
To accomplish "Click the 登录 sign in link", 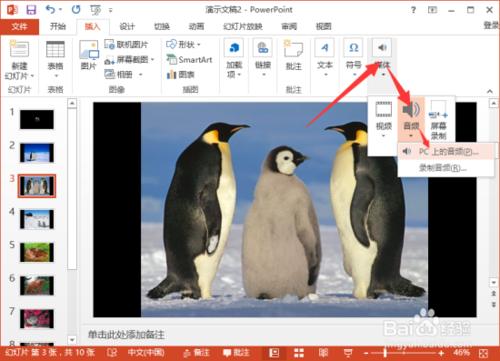I will (x=491, y=26).
